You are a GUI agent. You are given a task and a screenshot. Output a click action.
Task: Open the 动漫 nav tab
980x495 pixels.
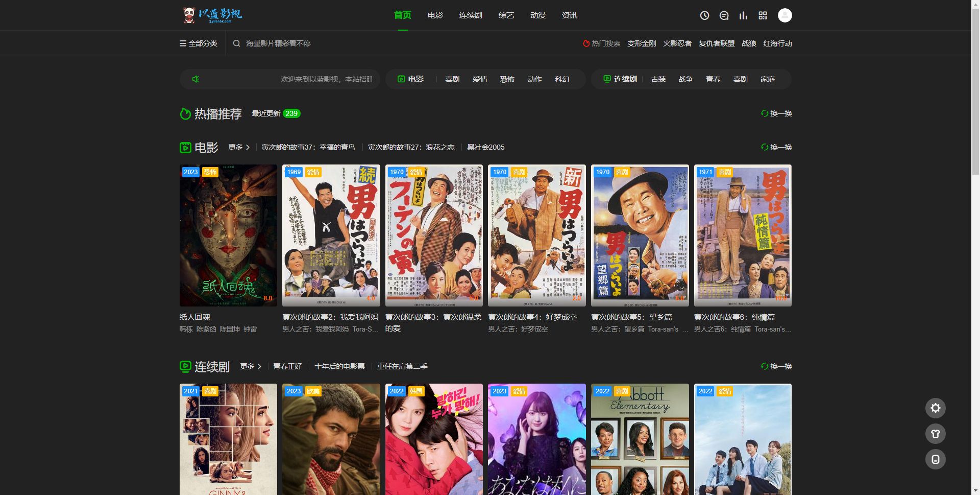coord(537,15)
